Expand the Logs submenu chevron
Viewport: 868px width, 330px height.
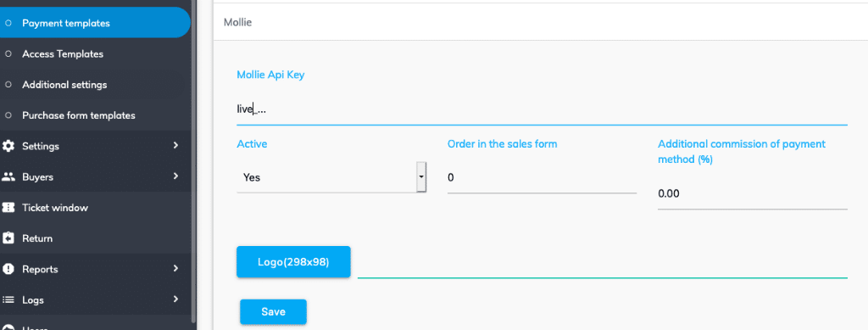(176, 299)
